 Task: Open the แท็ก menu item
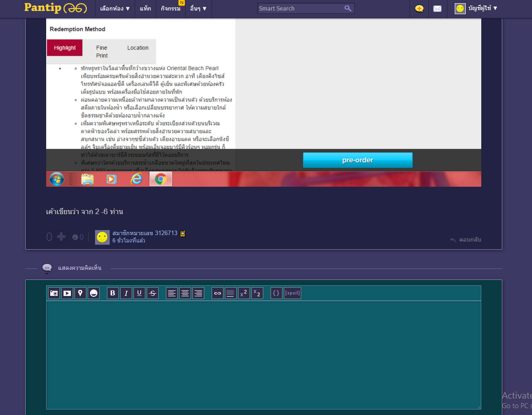(145, 9)
